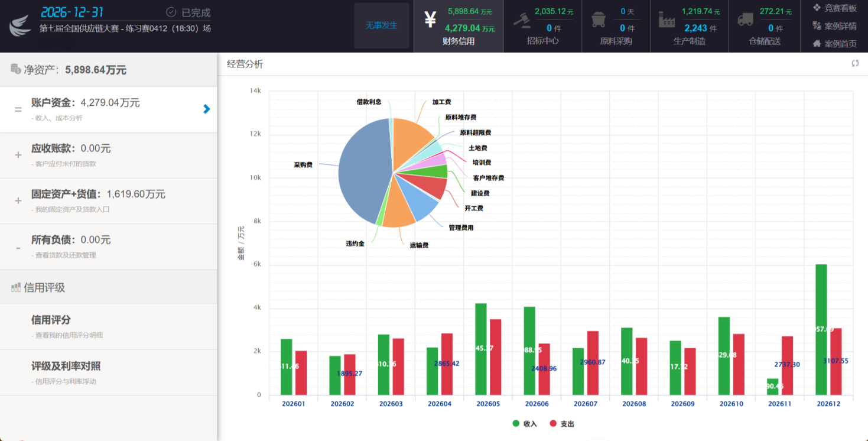Screen dimensions: 868x441
Task: Toggle the 支出 legend series
Action: point(562,423)
